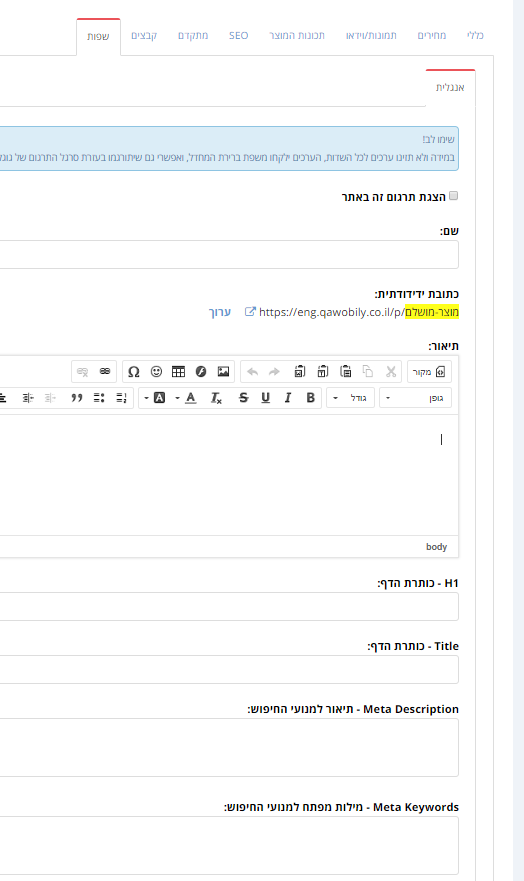Insert a table in the editor
This screenshot has width=524, height=881.
click(x=179, y=371)
